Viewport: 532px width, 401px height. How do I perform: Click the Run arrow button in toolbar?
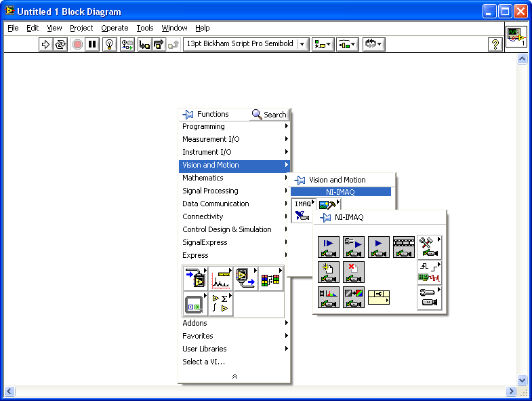[x=46, y=44]
